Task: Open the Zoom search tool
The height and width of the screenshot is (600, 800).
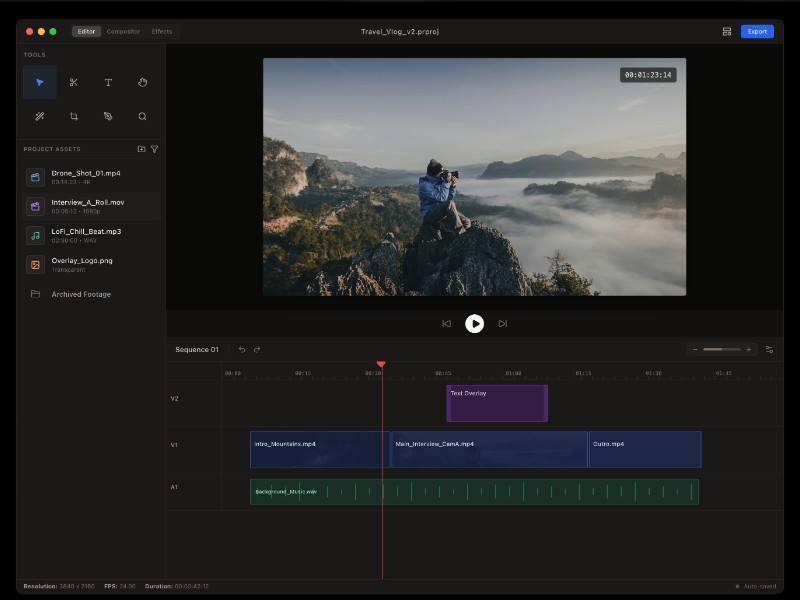Action: point(143,116)
